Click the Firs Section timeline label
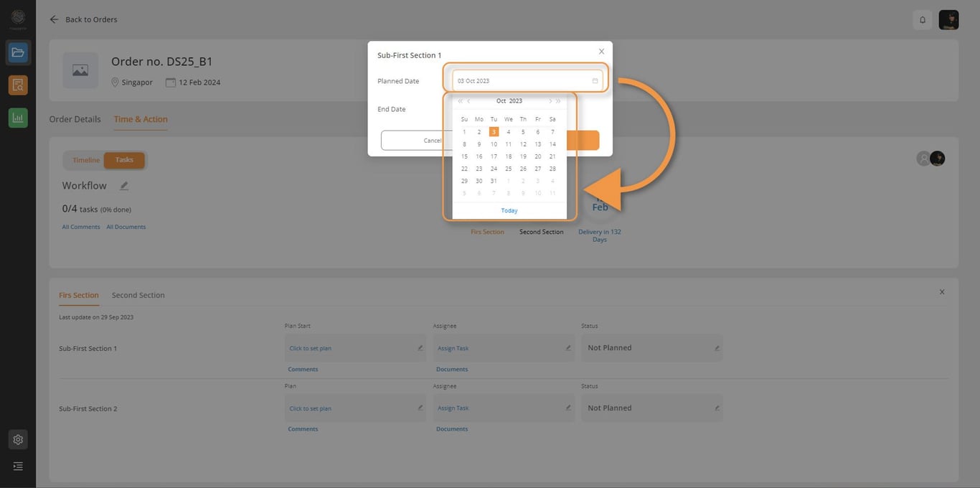 pos(488,232)
